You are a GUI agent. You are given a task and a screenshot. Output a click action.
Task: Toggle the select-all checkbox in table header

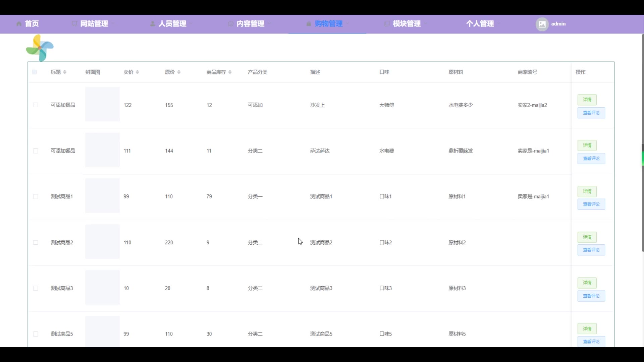pyautogui.click(x=34, y=72)
